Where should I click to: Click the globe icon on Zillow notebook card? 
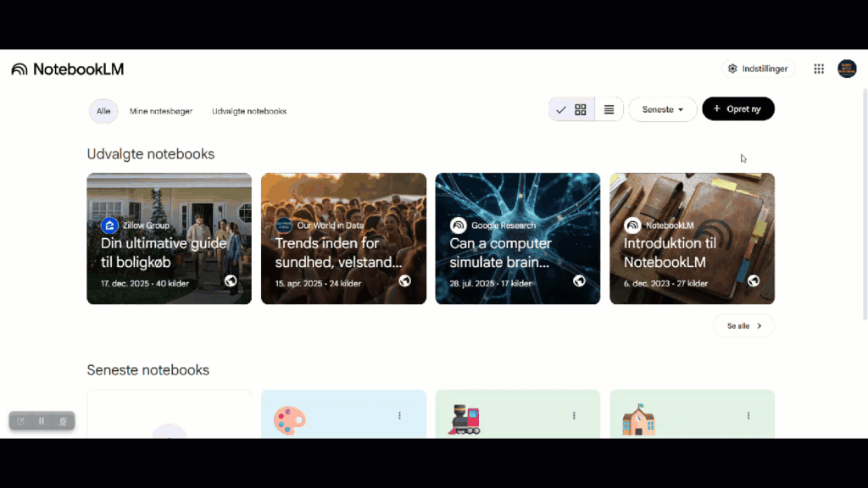(231, 281)
